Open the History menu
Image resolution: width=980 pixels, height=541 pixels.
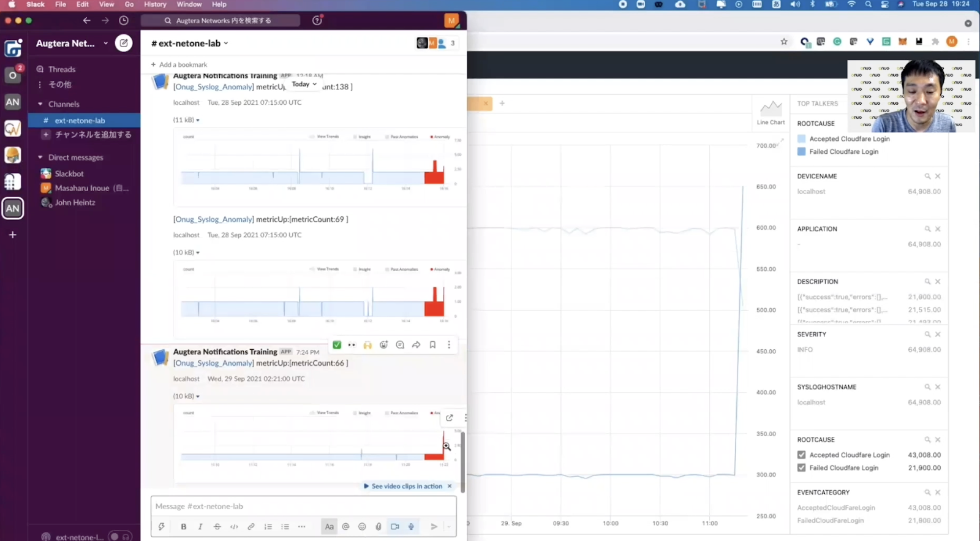(x=155, y=4)
